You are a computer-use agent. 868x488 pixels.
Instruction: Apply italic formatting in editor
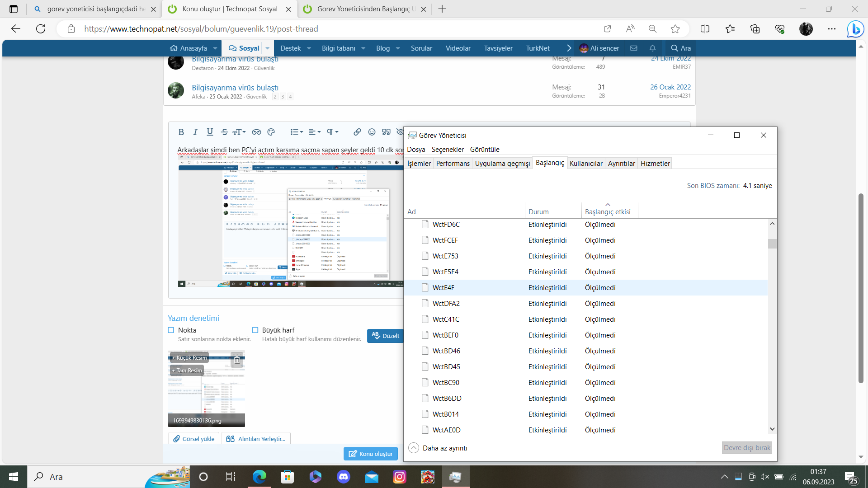(195, 132)
